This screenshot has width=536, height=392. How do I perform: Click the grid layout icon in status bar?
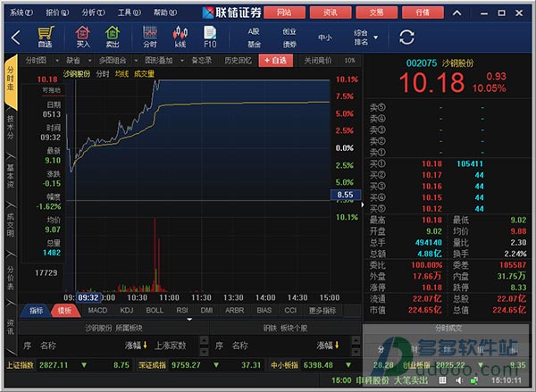coord(443,380)
